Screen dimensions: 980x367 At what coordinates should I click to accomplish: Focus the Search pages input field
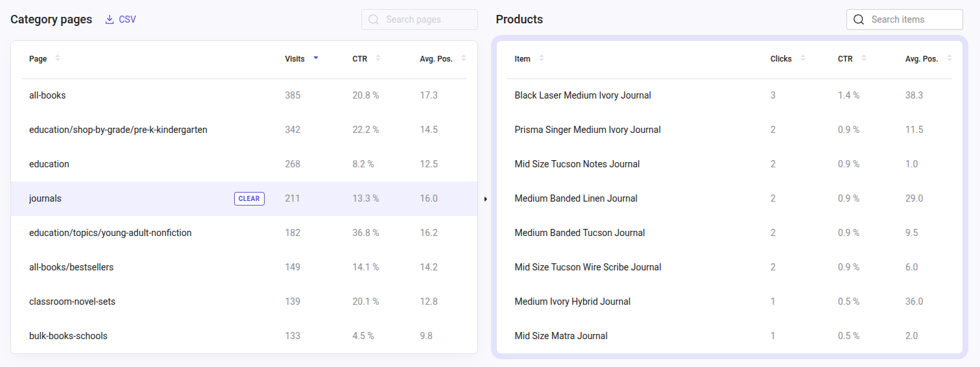(x=428, y=19)
